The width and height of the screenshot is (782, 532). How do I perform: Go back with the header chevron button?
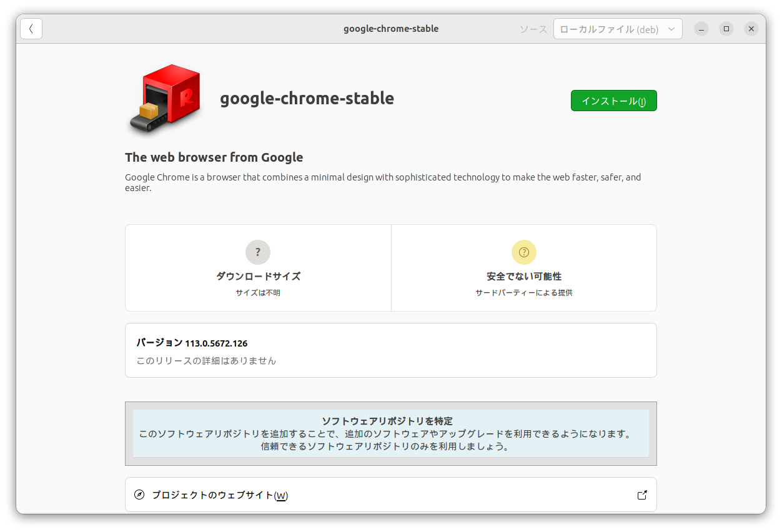(x=31, y=29)
